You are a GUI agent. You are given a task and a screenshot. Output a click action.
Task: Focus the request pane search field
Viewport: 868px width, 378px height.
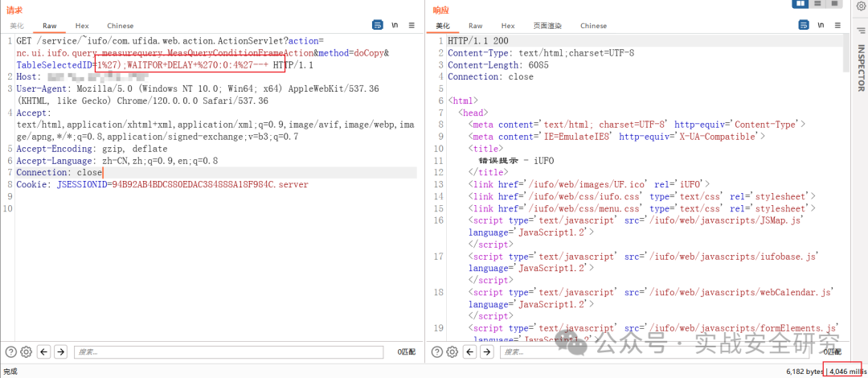[x=228, y=352]
